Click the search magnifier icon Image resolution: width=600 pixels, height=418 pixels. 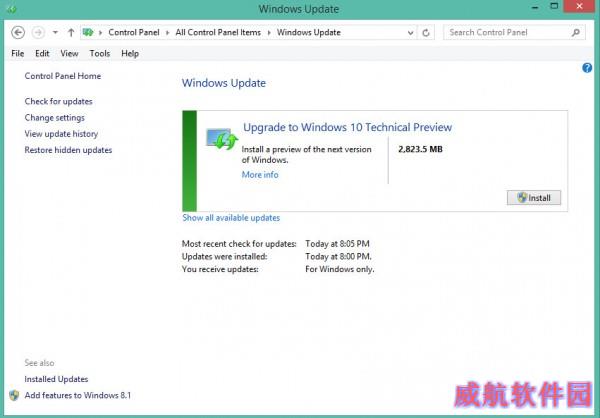tap(576, 33)
